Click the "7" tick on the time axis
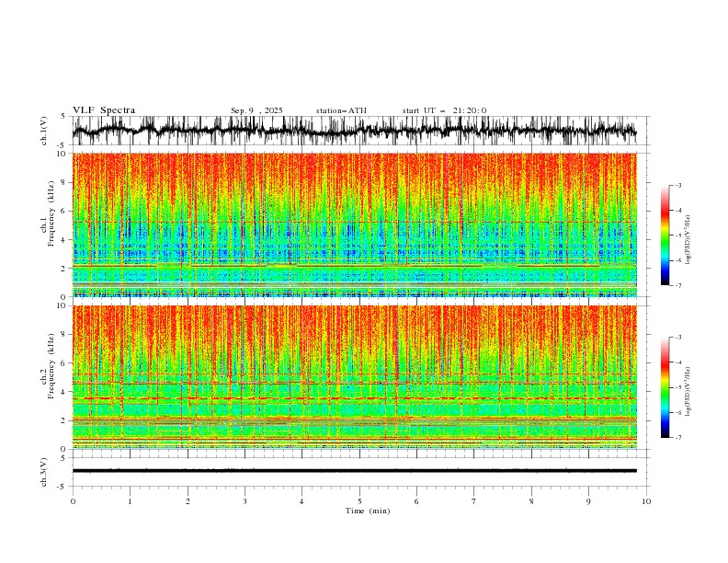The image size is (728, 563). click(x=474, y=501)
